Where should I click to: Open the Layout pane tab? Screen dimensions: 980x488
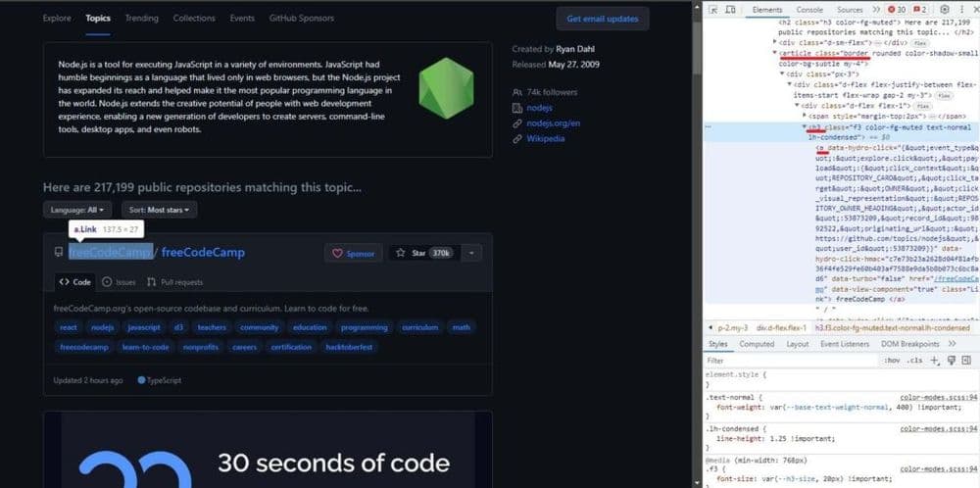(x=797, y=344)
